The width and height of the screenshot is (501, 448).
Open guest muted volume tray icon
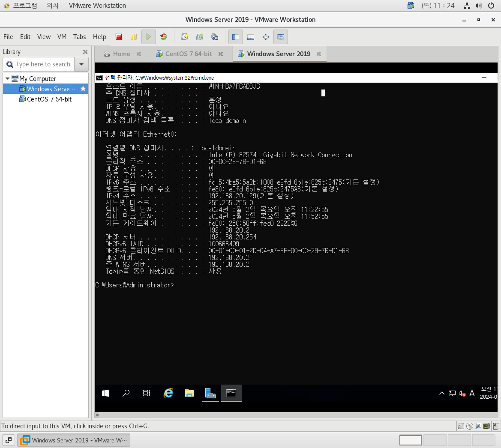click(x=462, y=394)
